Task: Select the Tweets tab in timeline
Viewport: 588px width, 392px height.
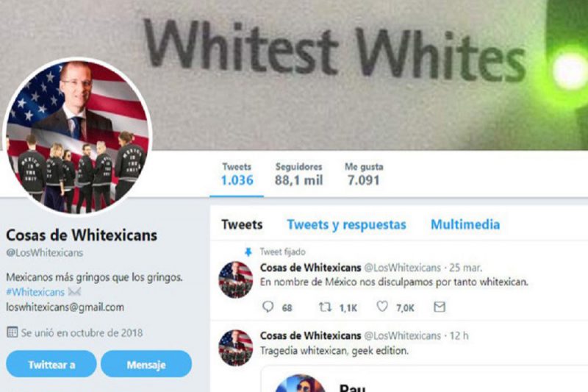Action: 242,224
